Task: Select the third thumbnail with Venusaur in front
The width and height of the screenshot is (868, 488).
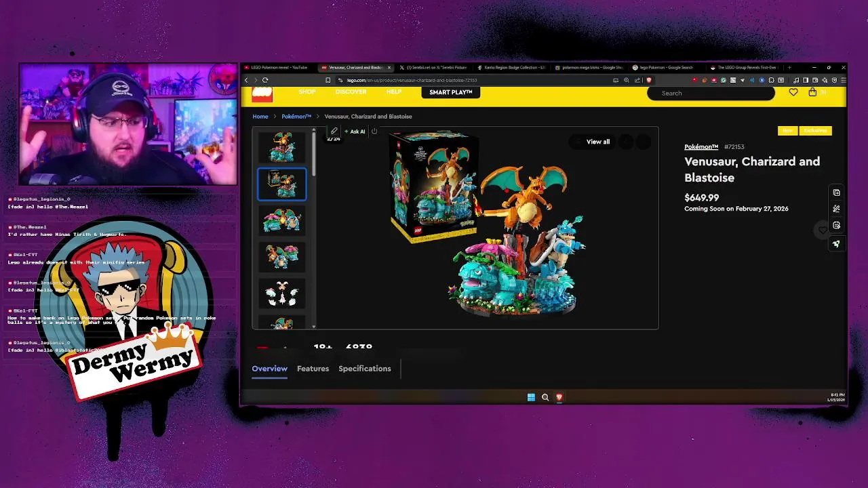Action: (x=282, y=221)
